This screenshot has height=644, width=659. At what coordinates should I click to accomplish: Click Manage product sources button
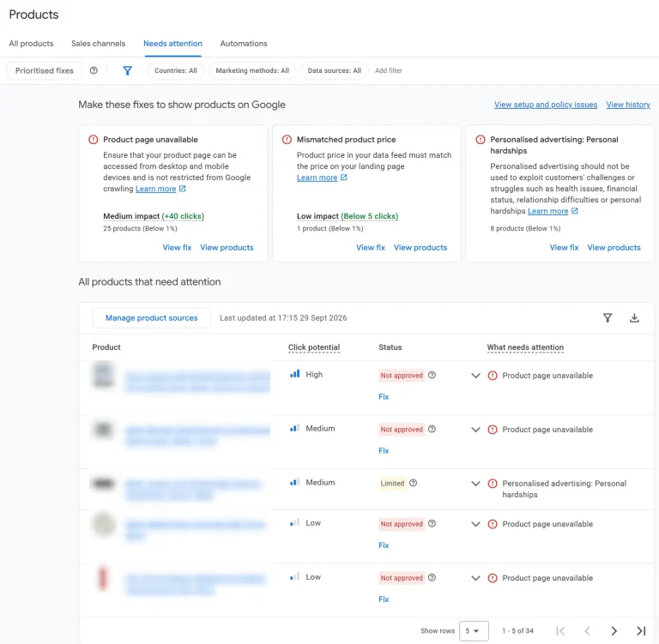point(151,318)
